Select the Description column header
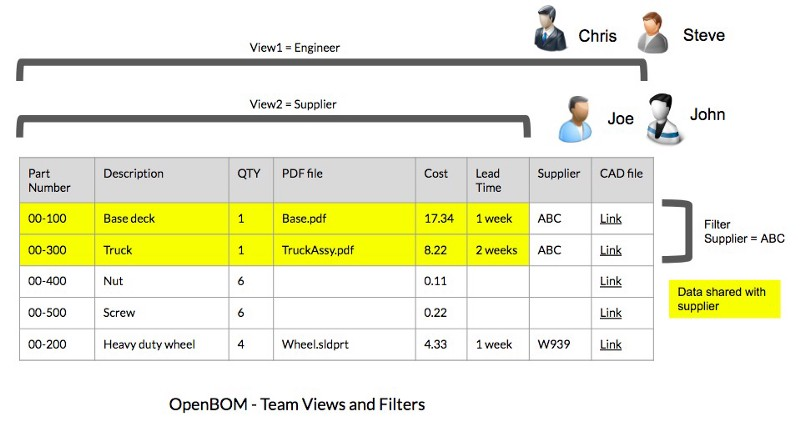The height and width of the screenshot is (431, 800). (x=133, y=174)
